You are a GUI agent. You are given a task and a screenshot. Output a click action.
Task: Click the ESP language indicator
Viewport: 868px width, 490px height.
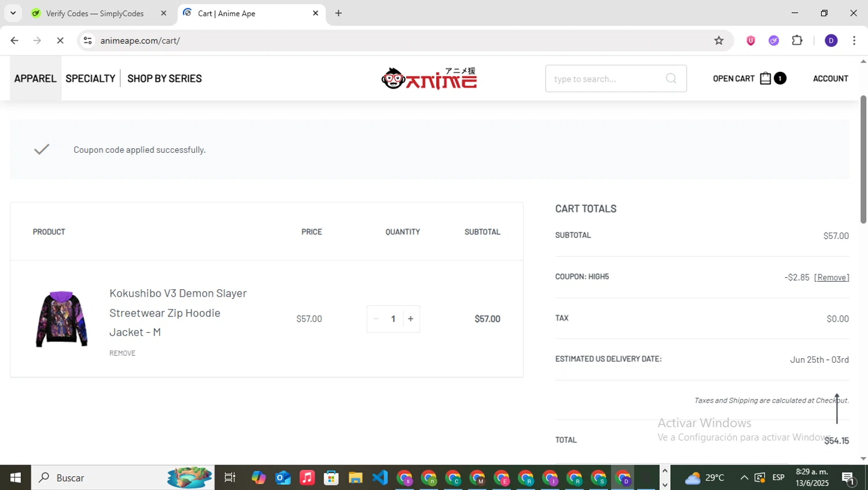pos(778,478)
